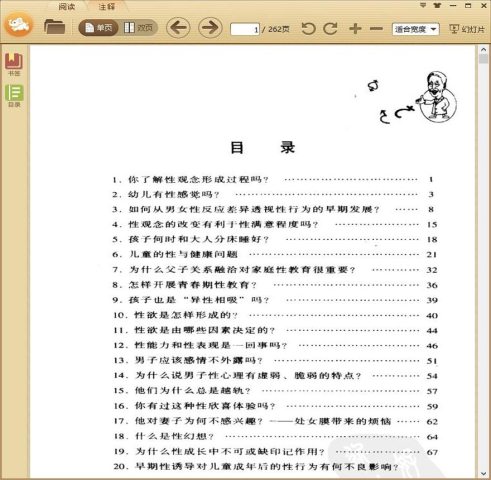Zoom in with the plus icon

click(x=355, y=29)
